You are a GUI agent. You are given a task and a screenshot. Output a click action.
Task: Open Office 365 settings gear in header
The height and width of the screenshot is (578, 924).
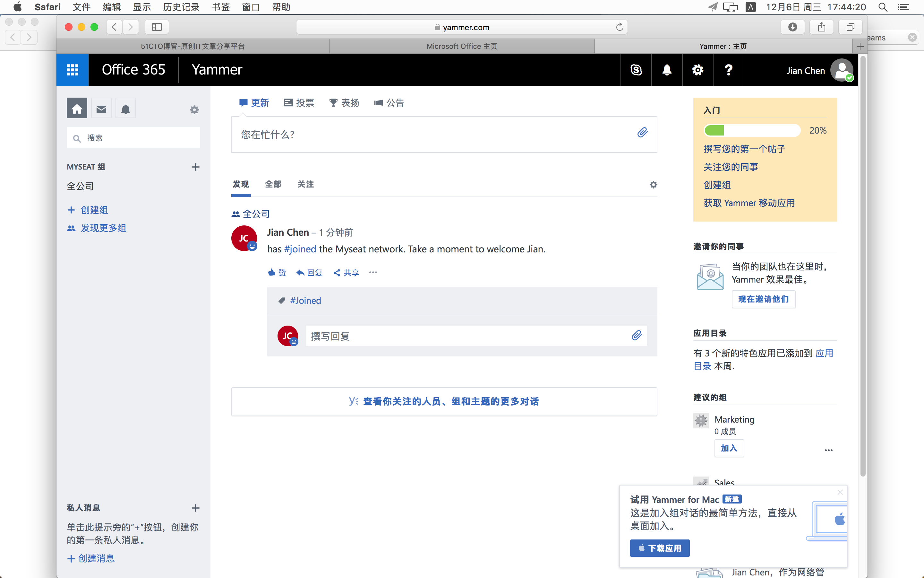pos(697,70)
